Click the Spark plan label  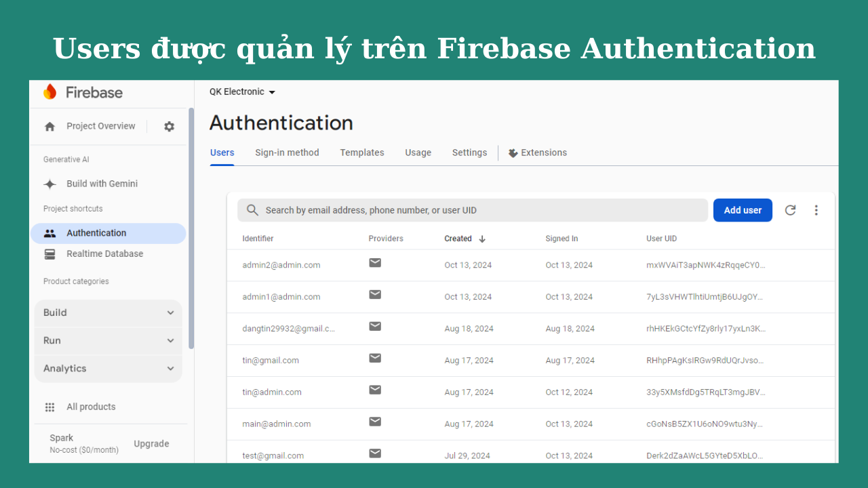(x=62, y=439)
